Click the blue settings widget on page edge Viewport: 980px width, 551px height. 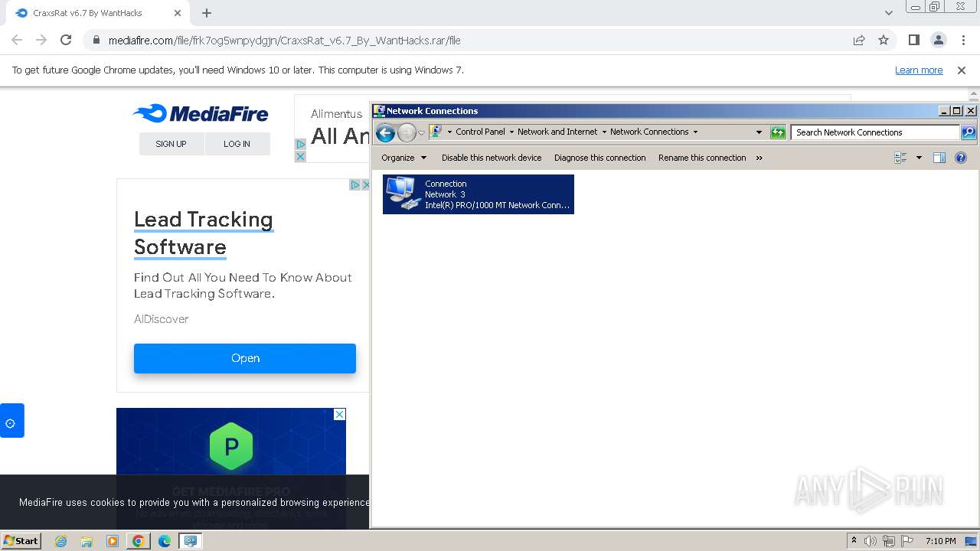click(x=11, y=421)
